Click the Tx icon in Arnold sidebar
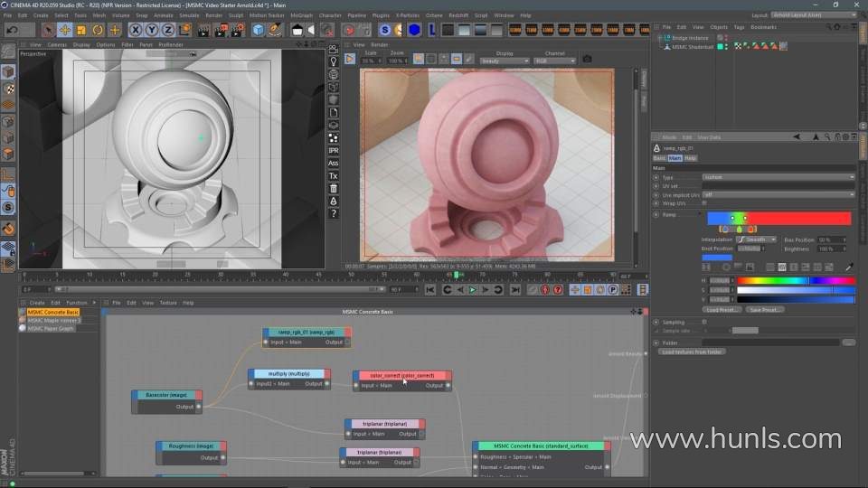 pos(333,175)
